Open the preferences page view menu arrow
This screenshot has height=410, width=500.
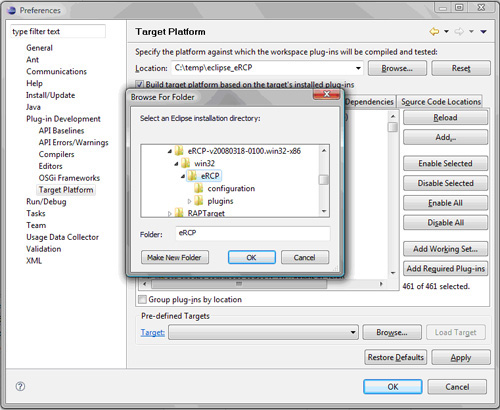(483, 32)
